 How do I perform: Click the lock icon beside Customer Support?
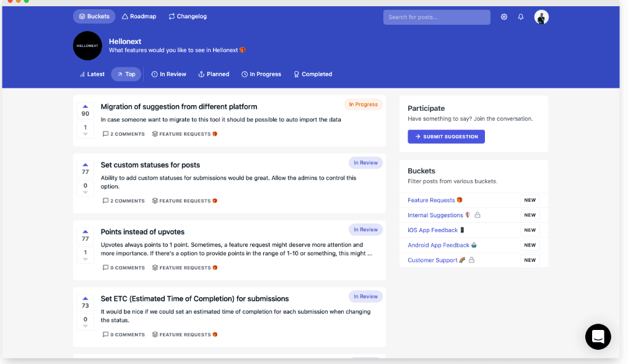pyautogui.click(x=471, y=260)
